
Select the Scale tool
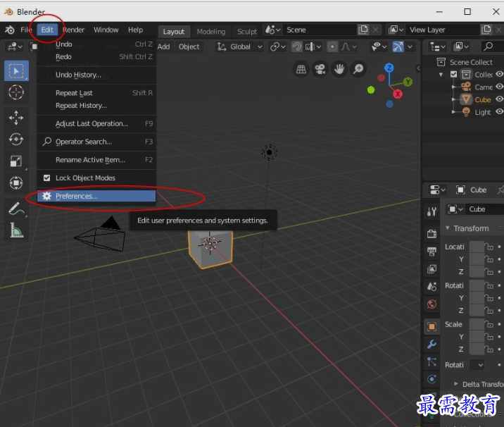point(16,161)
